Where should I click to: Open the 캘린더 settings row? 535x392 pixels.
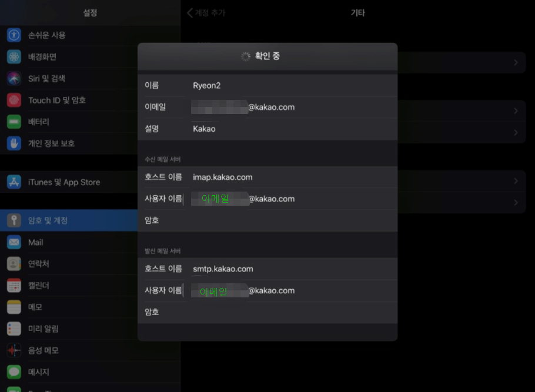tap(69, 286)
